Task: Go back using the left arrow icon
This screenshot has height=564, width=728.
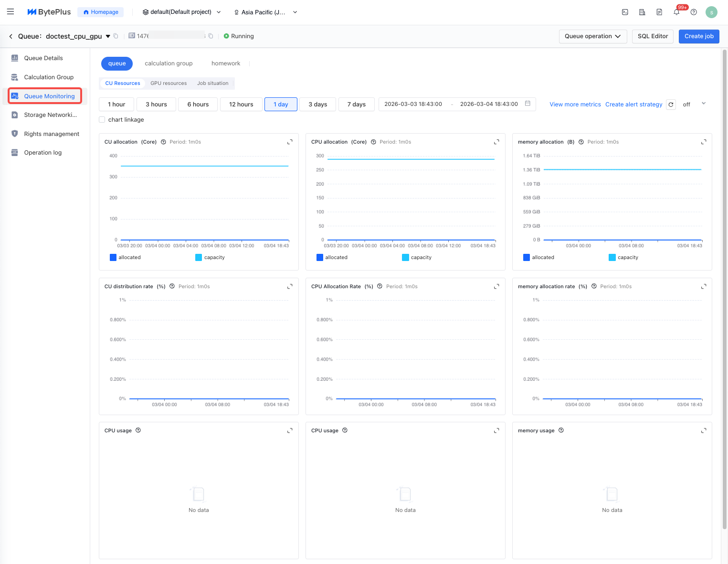Action: [11, 36]
